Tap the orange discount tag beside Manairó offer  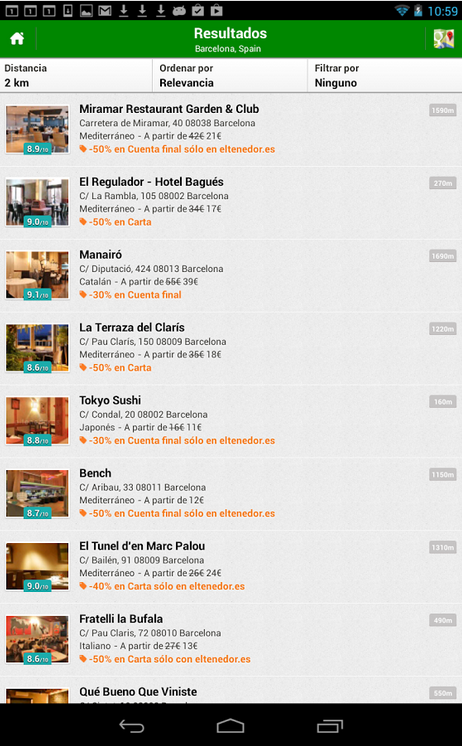[83, 294]
